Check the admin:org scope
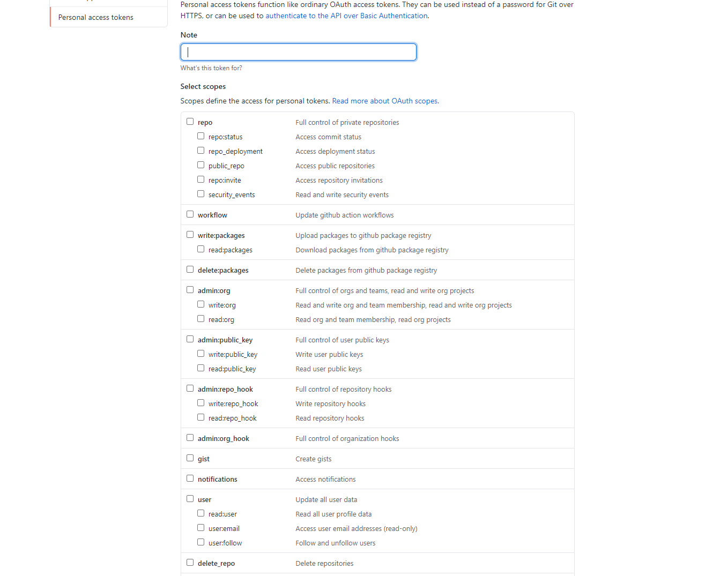Viewport: 728px width, 576px height. click(x=190, y=289)
